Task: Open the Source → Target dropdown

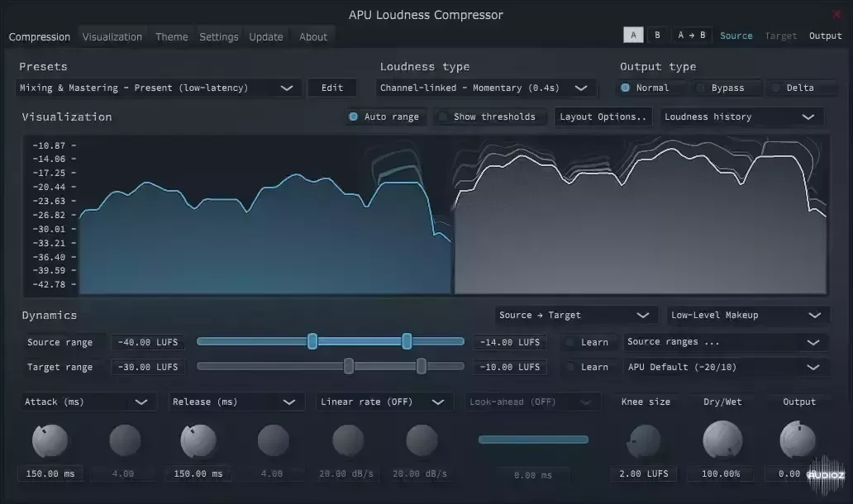Action: point(577,315)
